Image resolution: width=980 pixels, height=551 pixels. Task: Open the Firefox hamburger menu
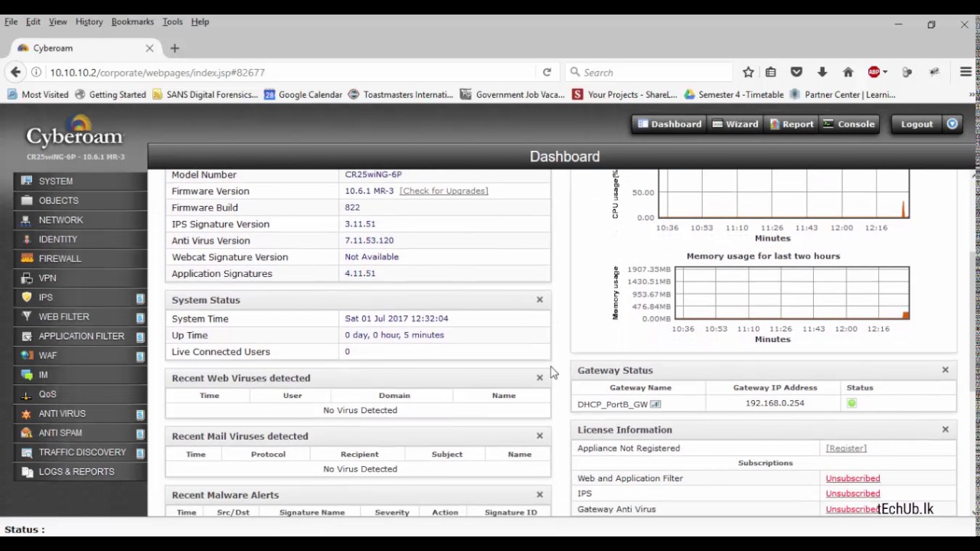click(x=965, y=72)
